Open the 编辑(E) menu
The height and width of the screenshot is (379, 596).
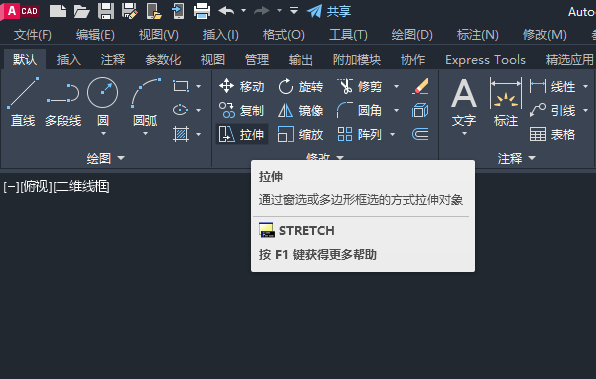point(95,35)
